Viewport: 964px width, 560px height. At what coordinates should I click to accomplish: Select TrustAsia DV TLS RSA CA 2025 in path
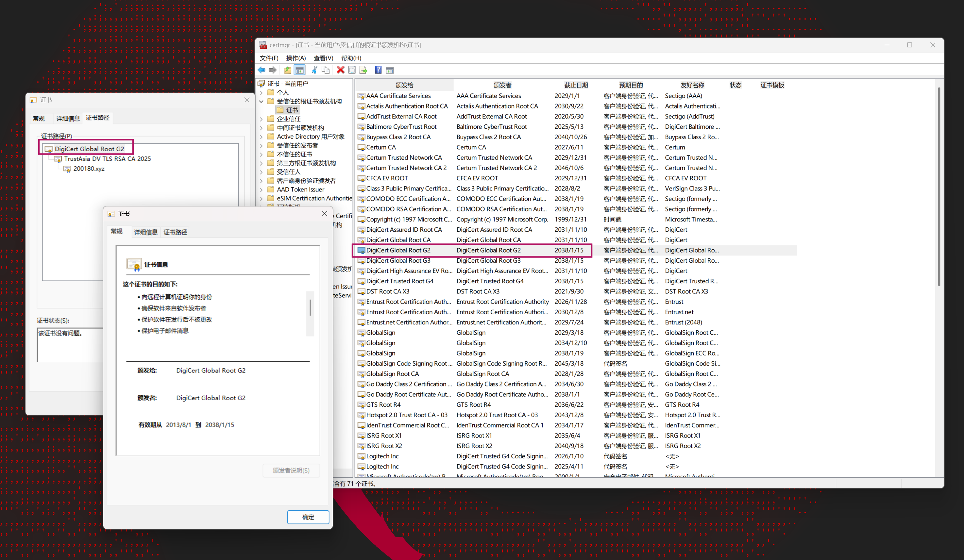(107, 159)
